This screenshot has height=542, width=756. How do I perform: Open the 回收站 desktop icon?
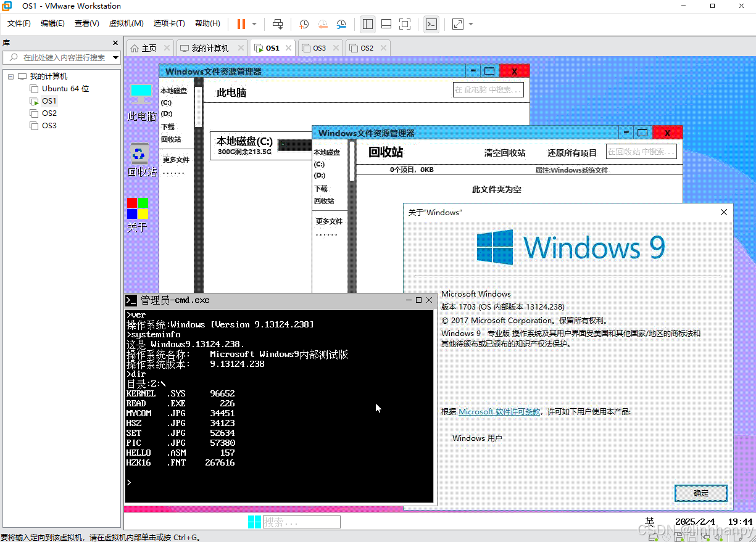(x=141, y=160)
